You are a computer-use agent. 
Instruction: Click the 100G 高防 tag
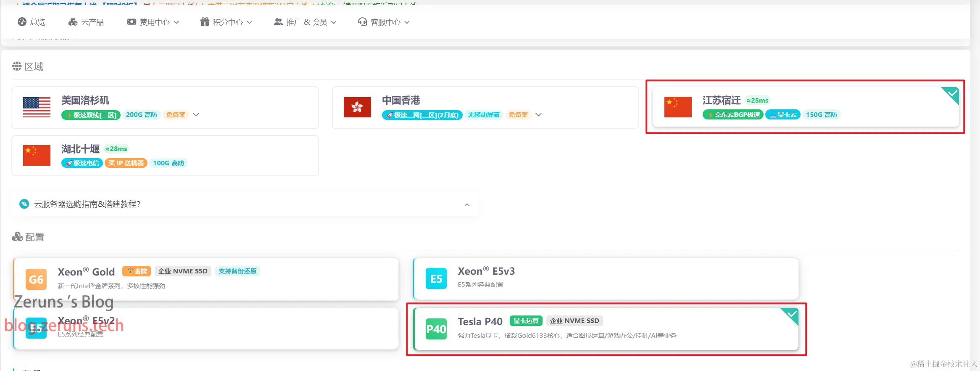(169, 163)
